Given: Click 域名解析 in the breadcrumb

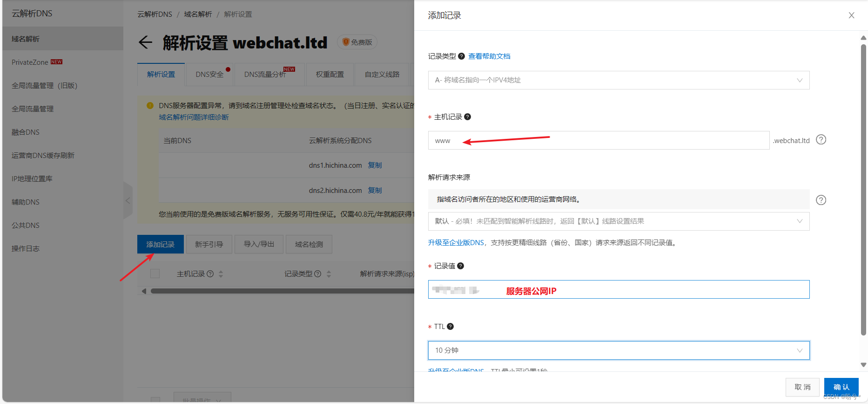Looking at the screenshot, I should pyautogui.click(x=198, y=14).
